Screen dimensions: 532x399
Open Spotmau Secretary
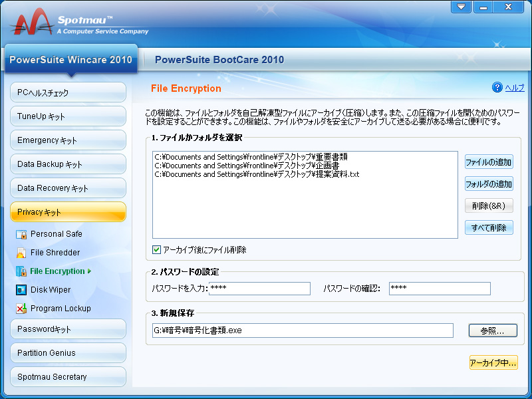tap(68, 377)
